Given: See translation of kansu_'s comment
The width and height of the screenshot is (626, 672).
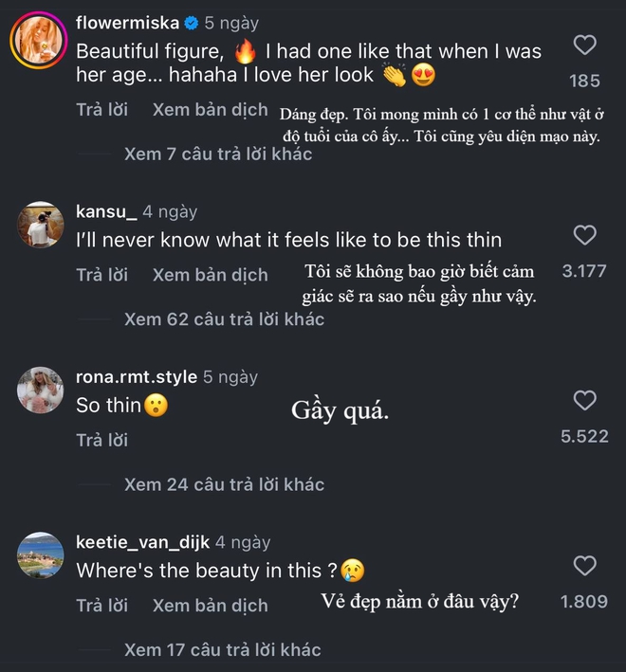Looking at the screenshot, I should coord(210,275).
